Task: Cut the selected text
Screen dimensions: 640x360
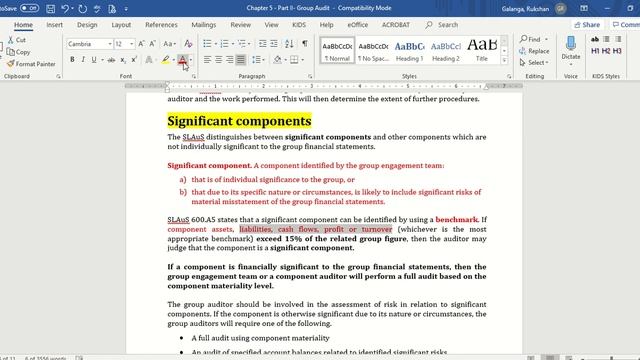Action: tap(17, 40)
